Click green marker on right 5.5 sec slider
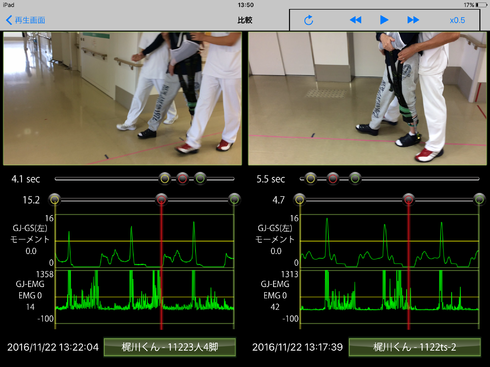Image resolution: width=490 pixels, height=367 pixels. click(355, 179)
